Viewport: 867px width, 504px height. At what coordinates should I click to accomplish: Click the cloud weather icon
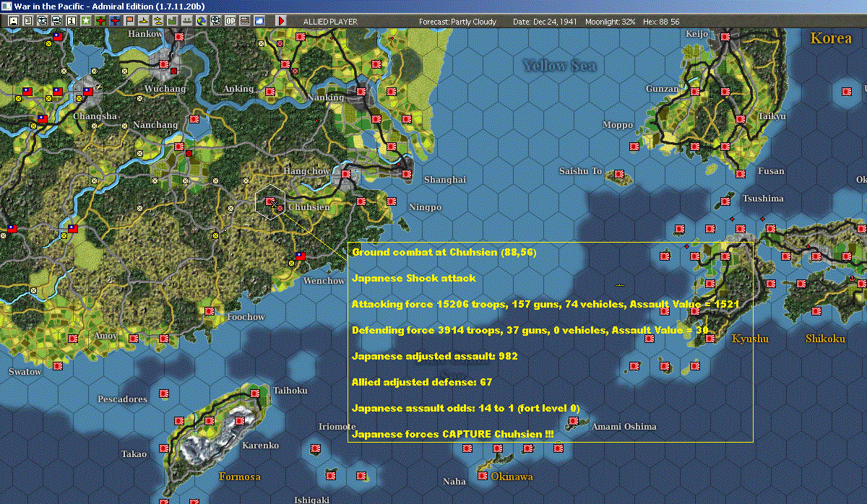pyautogui.click(x=259, y=21)
